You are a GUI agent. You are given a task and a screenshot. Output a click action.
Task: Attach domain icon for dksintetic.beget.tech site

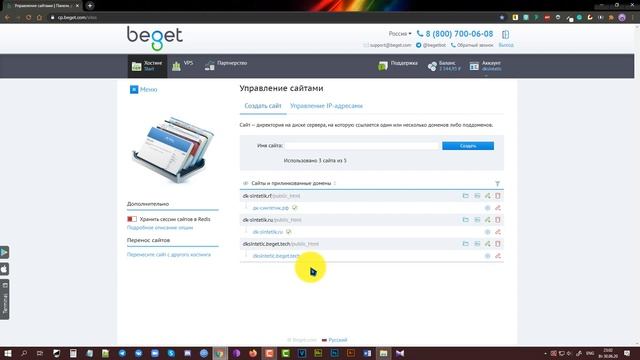487,244
